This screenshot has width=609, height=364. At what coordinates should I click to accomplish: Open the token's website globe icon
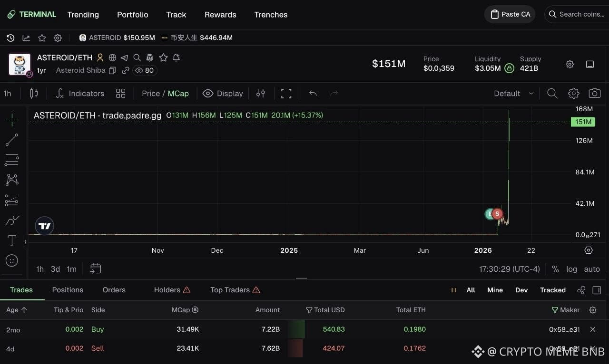click(113, 57)
